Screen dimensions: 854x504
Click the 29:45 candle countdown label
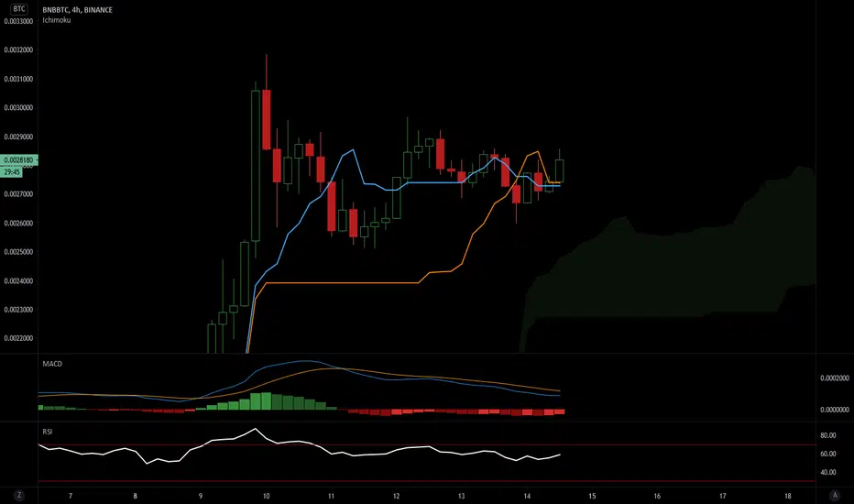coord(11,172)
